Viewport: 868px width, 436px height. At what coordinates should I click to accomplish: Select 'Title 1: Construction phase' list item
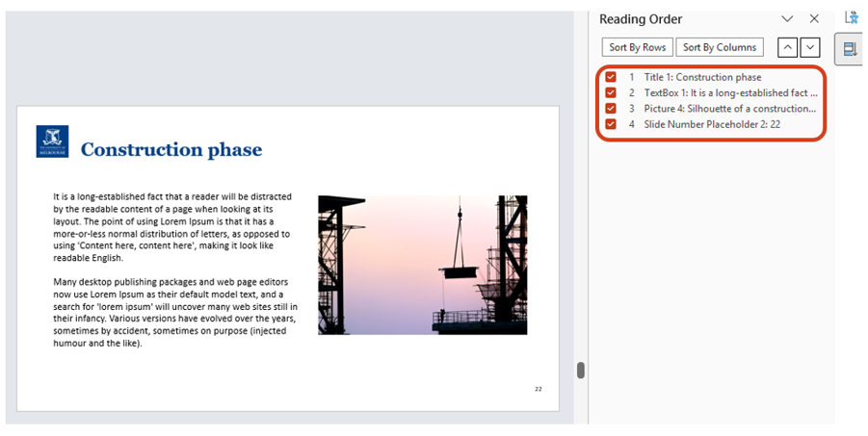click(702, 77)
